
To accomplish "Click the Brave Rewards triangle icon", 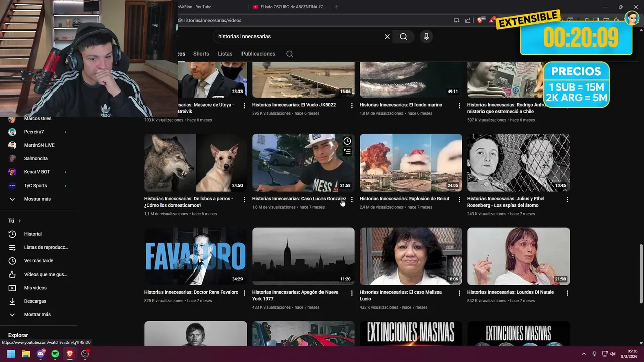I will coord(493,20).
